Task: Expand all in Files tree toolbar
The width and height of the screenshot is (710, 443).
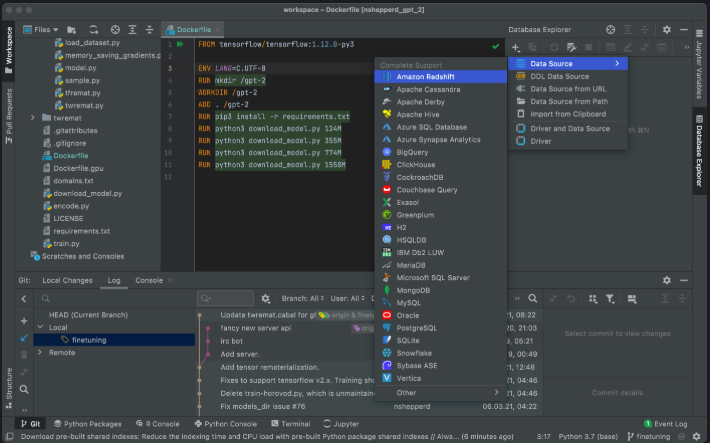Action: (132, 30)
